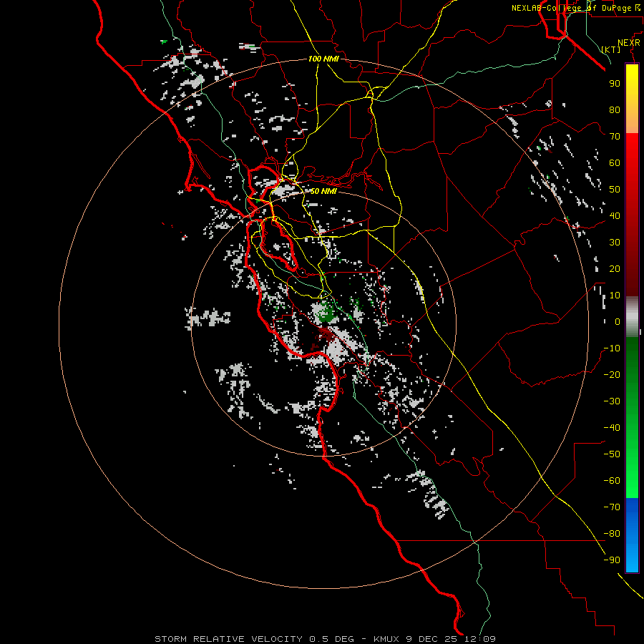The width and height of the screenshot is (644, 644).
Task: Click the -90 value on the velocity scale
Action: click(612, 560)
